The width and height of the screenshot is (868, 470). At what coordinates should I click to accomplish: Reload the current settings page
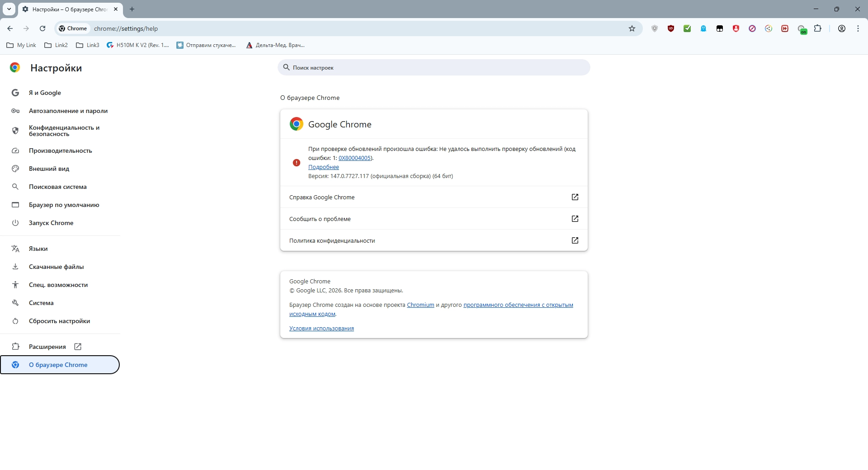pyautogui.click(x=42, y=28)
